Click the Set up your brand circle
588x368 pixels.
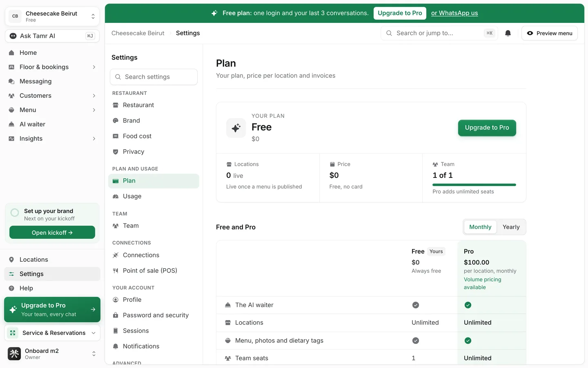point(15,213)
